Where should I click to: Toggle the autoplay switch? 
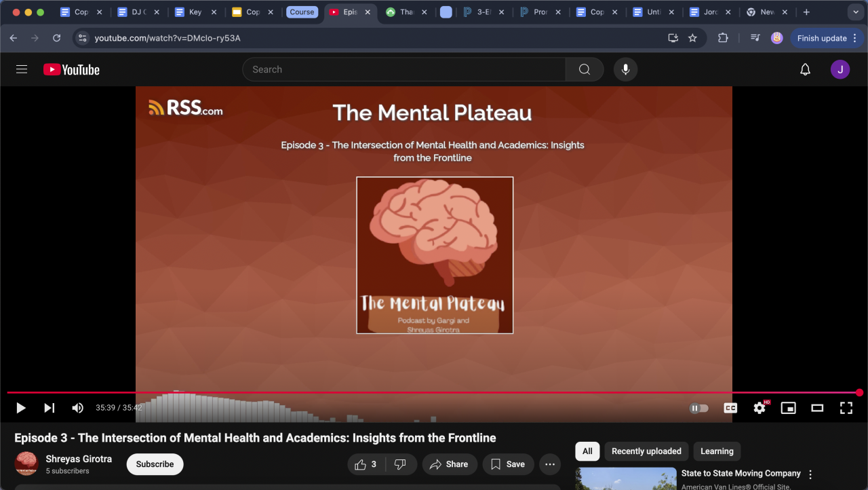point(698,408)
